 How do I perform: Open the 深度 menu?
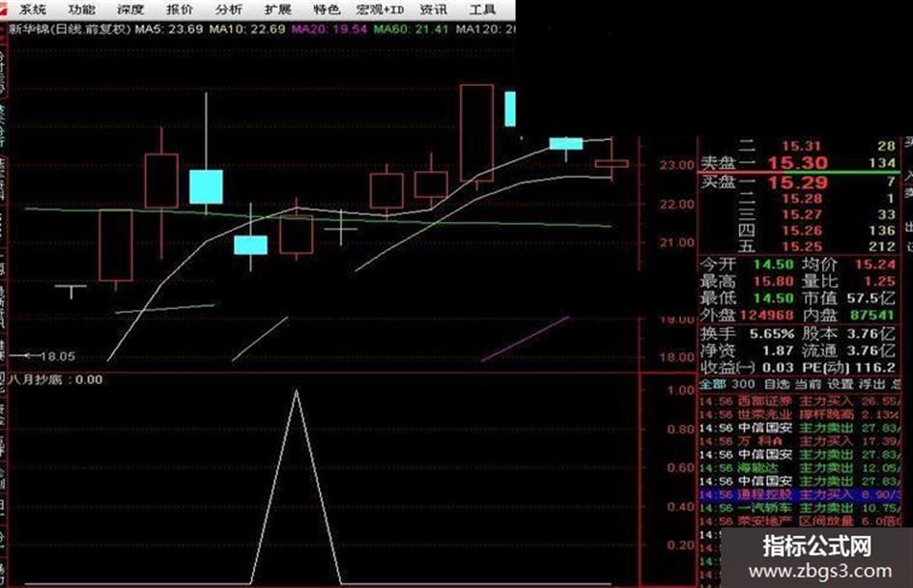(x=130, y=10)
